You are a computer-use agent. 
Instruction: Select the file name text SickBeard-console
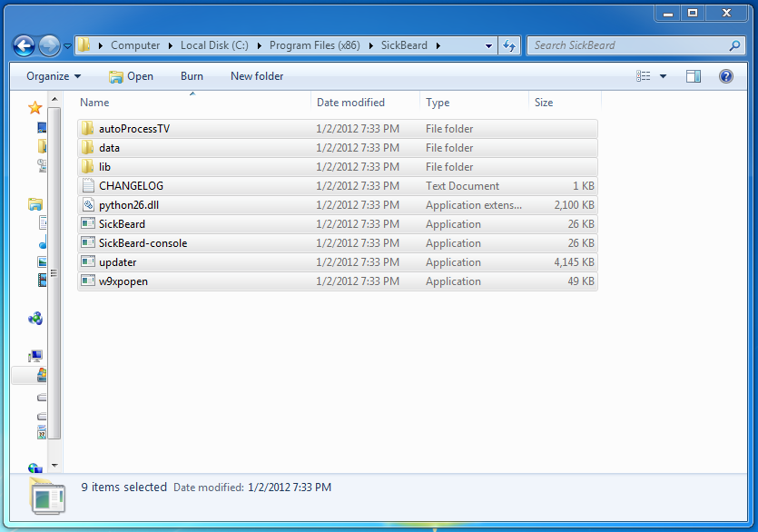tap(143, 243)
